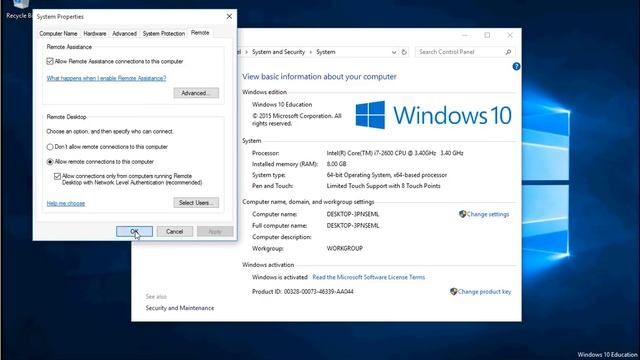Confirm with the OK button
The height and width of the screenshot is (360, 640).
[x=134, y=231]
